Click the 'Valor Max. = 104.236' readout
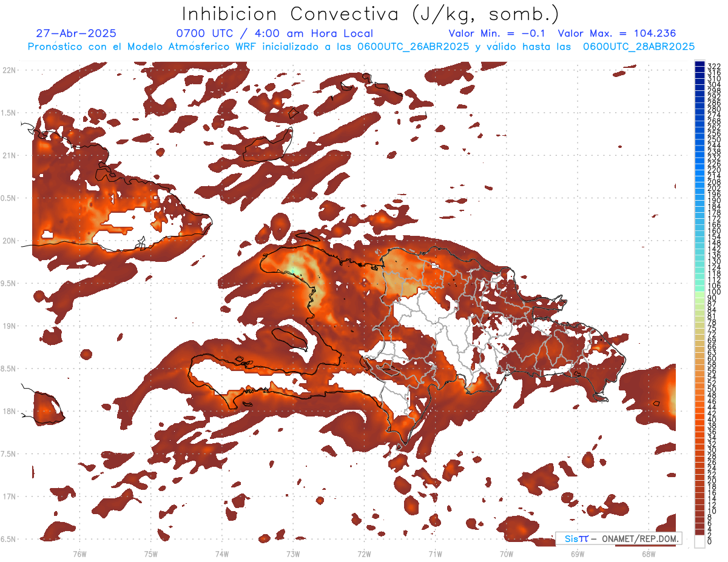The height and width of the screenshot is (562, 728). click(x=617, y=33)
